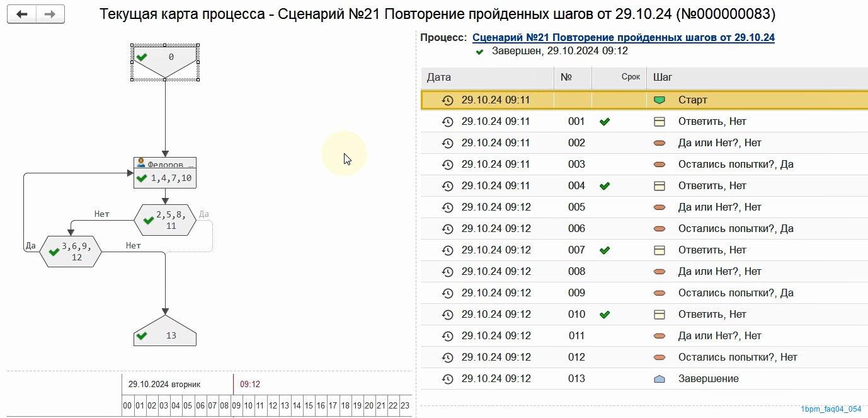868x418 pixels.
Task: Sort table by Шаг column header
Action: click(757, 78)
